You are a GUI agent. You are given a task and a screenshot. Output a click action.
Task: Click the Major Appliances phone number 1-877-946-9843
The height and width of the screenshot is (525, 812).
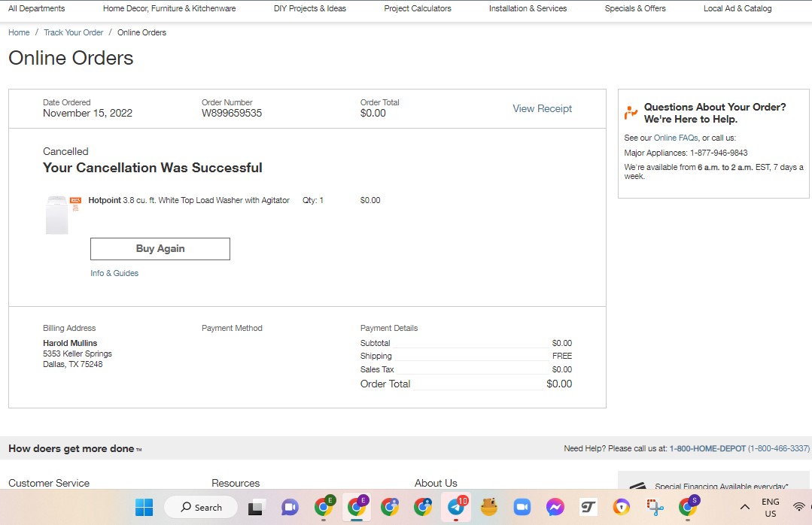[719, 153]
